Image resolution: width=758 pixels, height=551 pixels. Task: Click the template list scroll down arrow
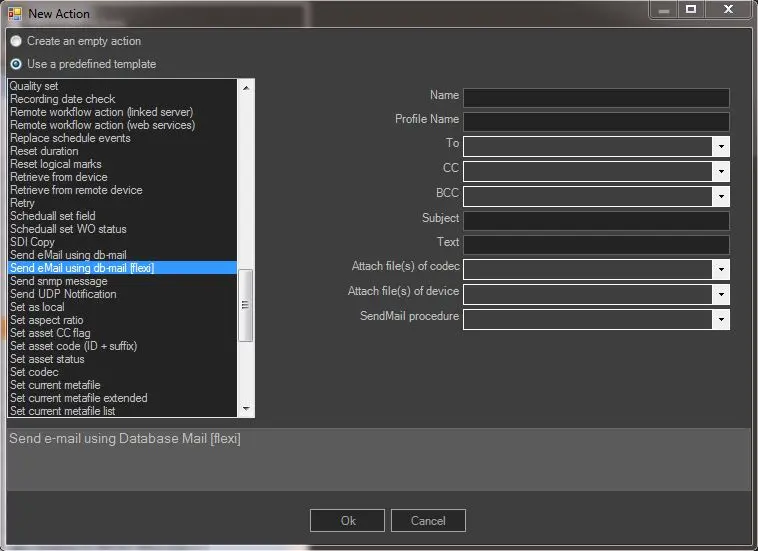click(246, 409)
